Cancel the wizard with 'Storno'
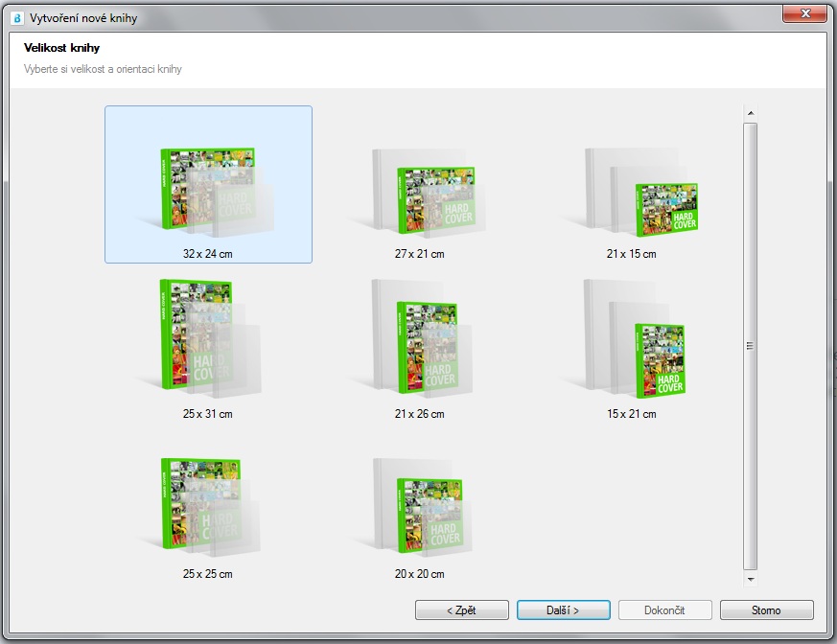837x644 pixels. coord(767,610)
